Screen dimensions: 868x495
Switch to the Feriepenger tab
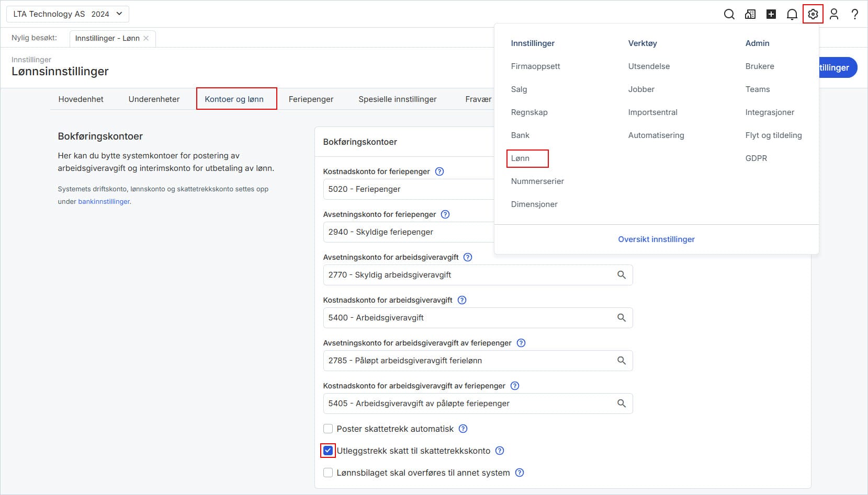tap(311, 99)
